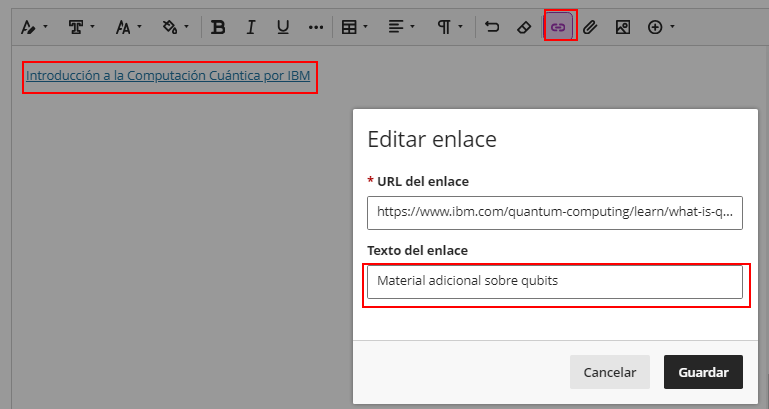Click the eraser clear formatting icon
This screenshot has width=769, height=409.
coord(524,27)
